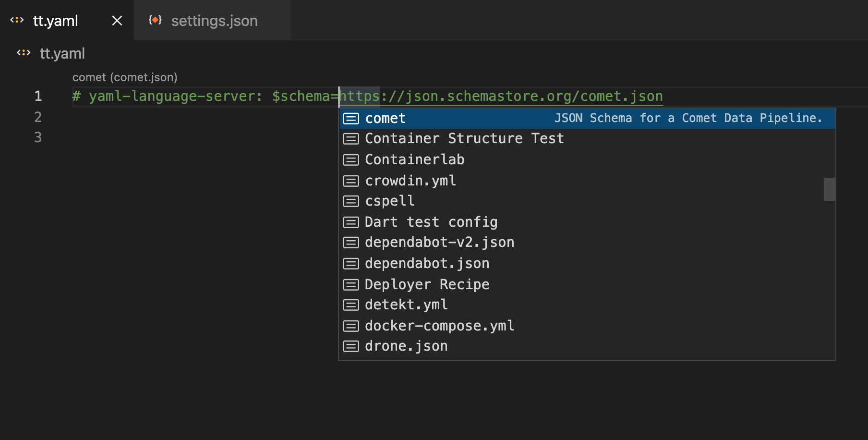Click the icon beside docker-compose.yml suggestion
Viewport: 868px width, 440px height.
pyautogui.click(x=351, y=326)
